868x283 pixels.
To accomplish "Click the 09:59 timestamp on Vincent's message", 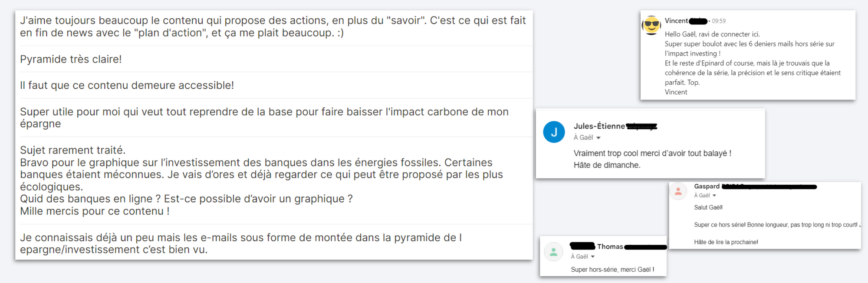I will point(719,21).
